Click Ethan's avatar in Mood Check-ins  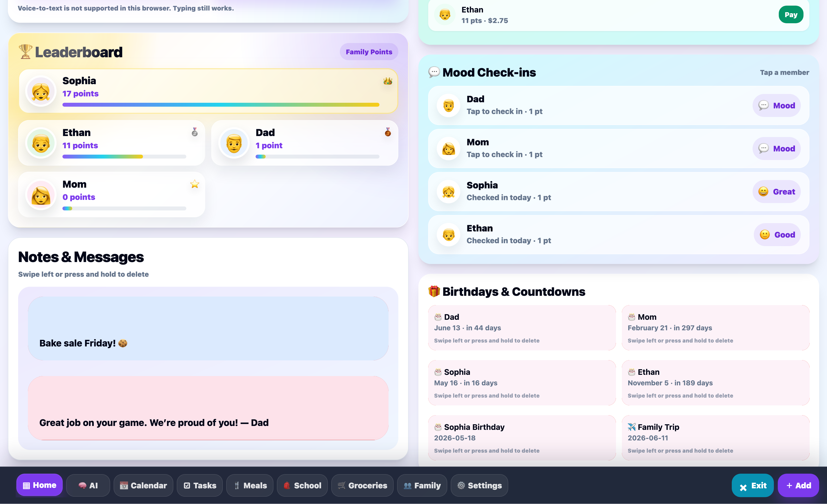(449, 235)
